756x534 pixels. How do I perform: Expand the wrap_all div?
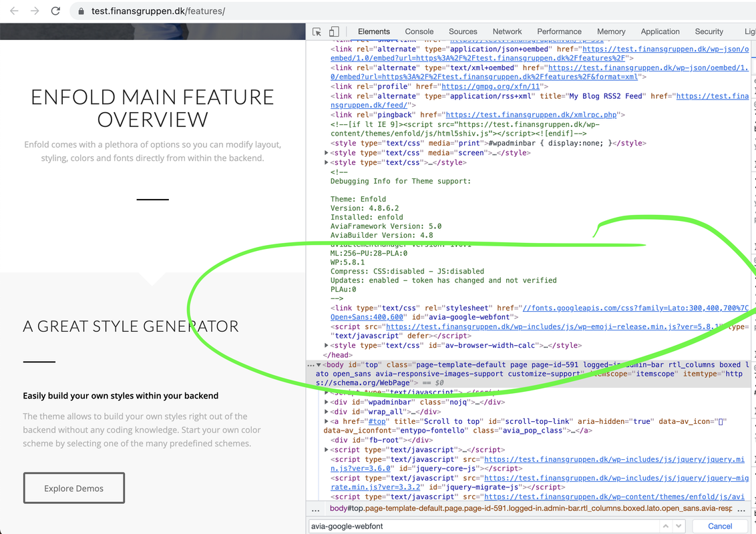(327, 412)
